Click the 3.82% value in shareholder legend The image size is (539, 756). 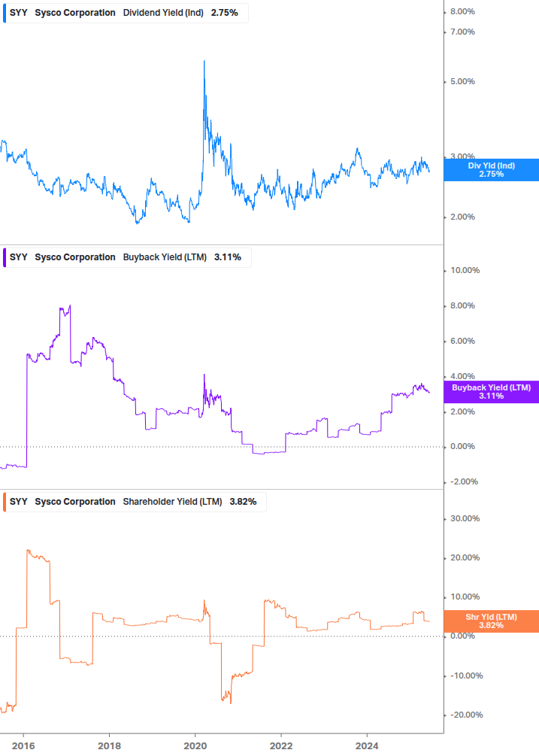coord(243,502)
